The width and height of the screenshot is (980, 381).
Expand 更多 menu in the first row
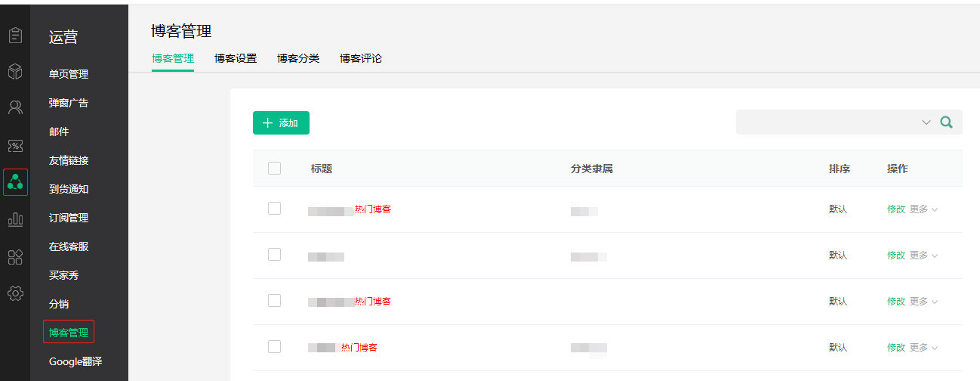[x=923, y=209]
